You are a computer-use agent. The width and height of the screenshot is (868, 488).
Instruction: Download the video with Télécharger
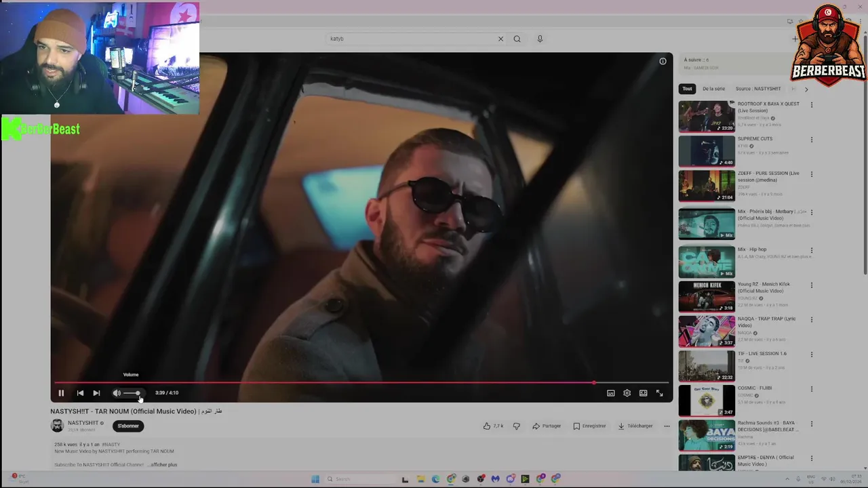coord(635,426)
